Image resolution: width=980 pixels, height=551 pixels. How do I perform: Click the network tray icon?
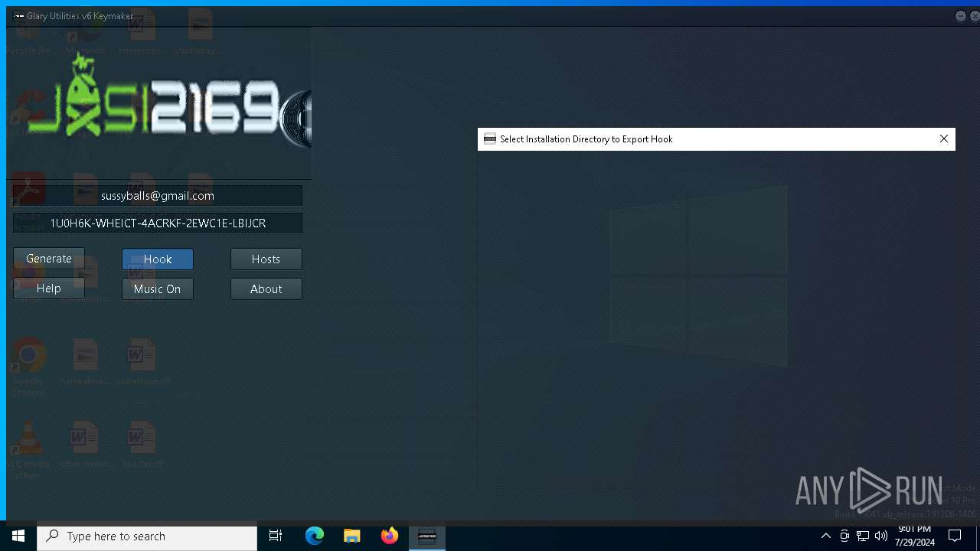tap(863, 536)
